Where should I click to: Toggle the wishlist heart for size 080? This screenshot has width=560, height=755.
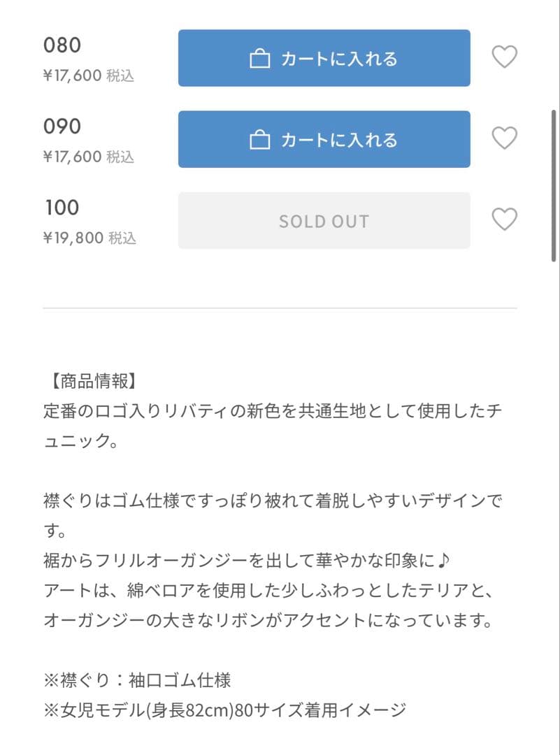click(505, 58)
